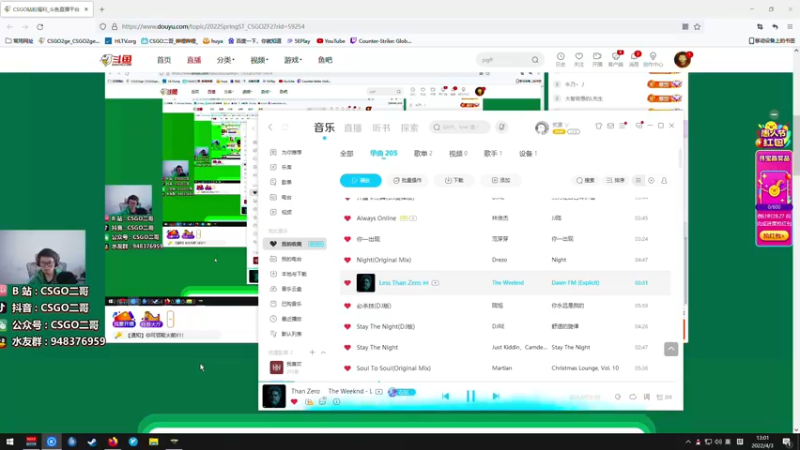Expand the account dropdown beside the username

[x=566, y=125]
